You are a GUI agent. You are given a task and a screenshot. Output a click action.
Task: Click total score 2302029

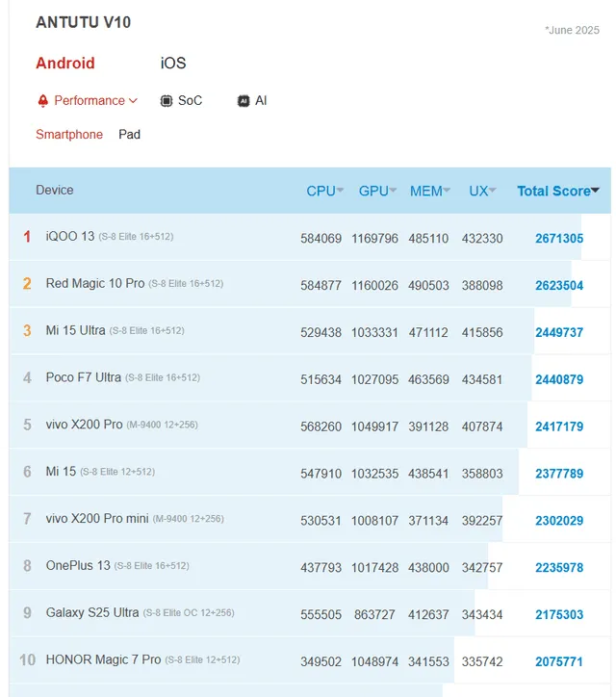coord(559,521)
